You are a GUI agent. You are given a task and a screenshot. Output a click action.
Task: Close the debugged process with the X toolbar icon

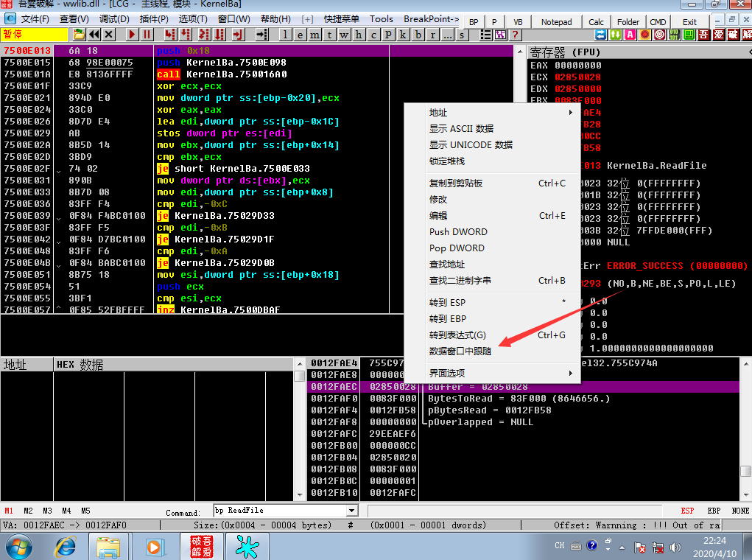point(109,35)
